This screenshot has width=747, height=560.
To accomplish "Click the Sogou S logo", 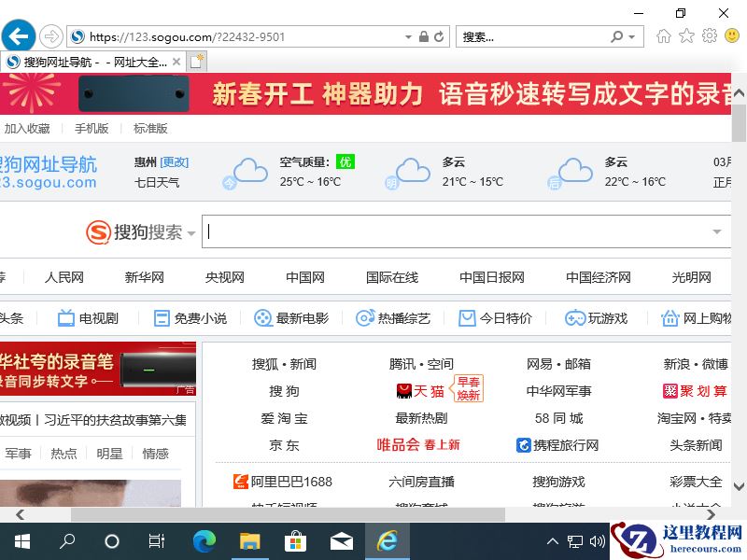I will coord(98,231).
